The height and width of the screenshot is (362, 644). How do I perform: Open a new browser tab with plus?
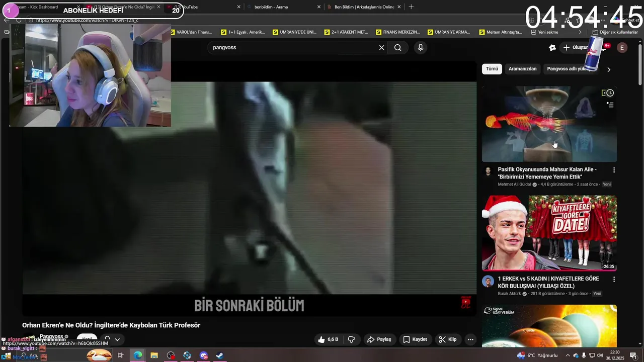(x=411, y=7)
